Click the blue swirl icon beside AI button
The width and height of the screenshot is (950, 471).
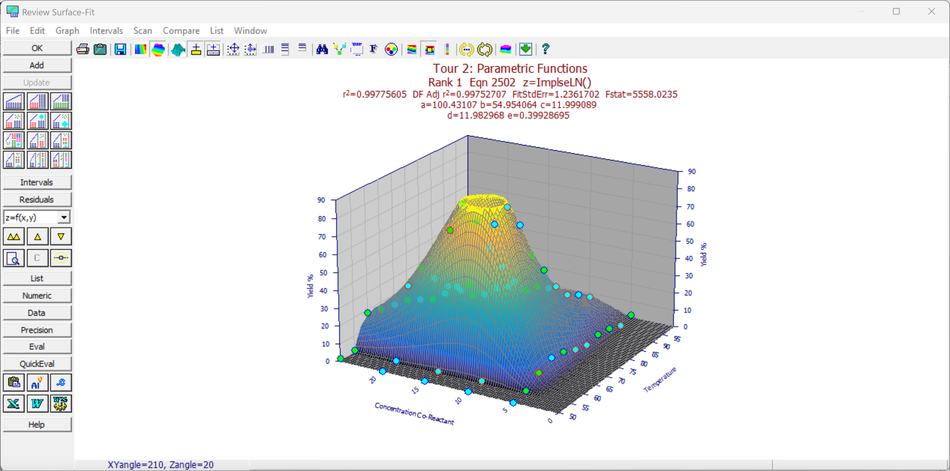[61, 382]
